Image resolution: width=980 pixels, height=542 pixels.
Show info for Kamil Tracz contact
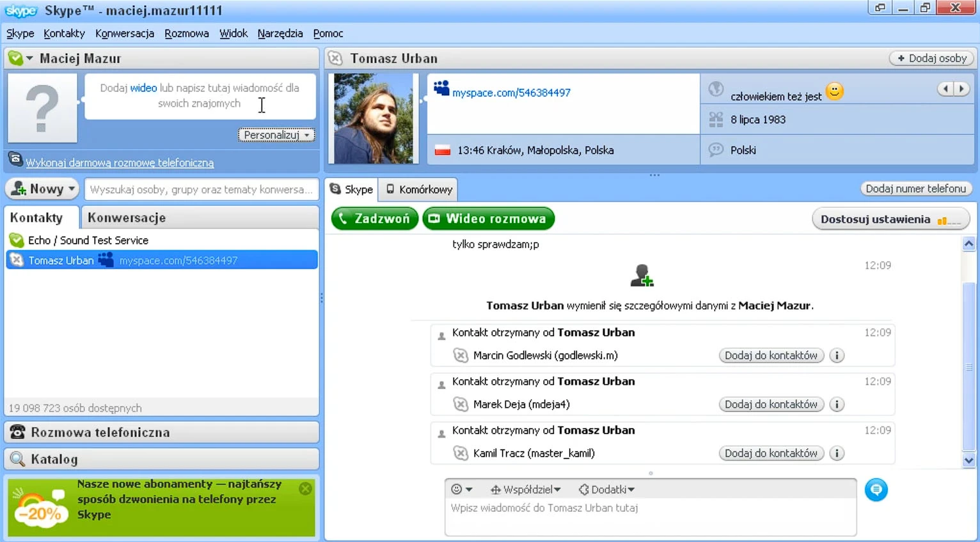coord(837,453)
